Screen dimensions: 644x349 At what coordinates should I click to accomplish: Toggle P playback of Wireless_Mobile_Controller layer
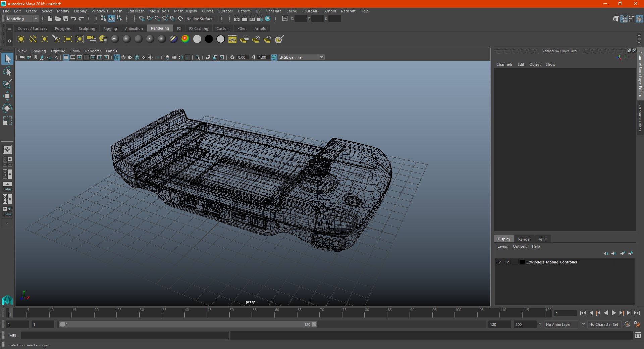(507, 262)
